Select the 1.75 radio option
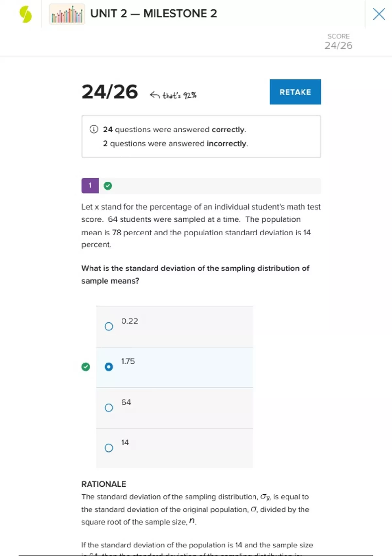392x556 pixels. point(109,367)
